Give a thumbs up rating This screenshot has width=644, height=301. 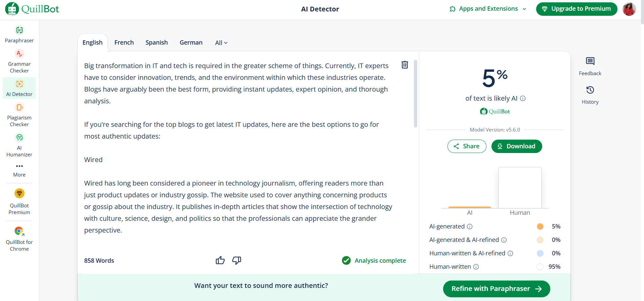pos(220,260)
